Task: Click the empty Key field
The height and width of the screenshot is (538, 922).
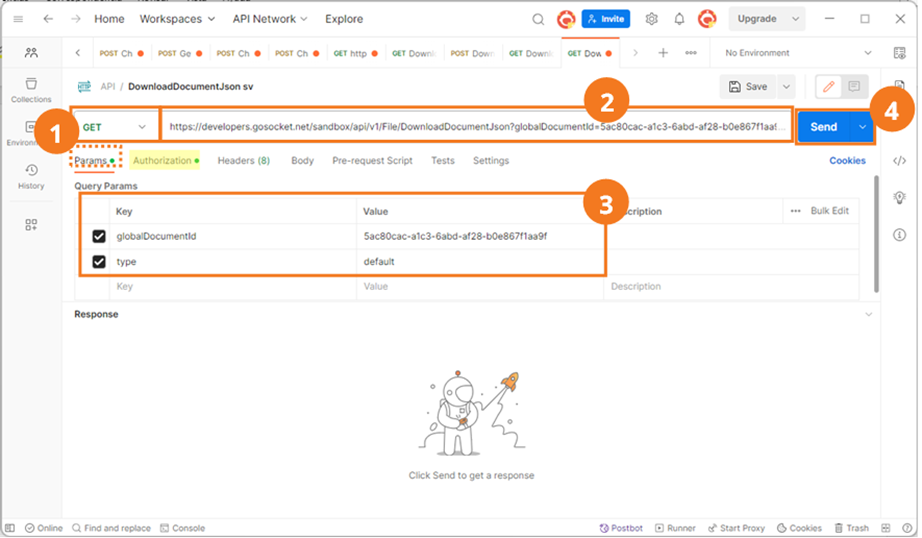Action: point(233,287)
